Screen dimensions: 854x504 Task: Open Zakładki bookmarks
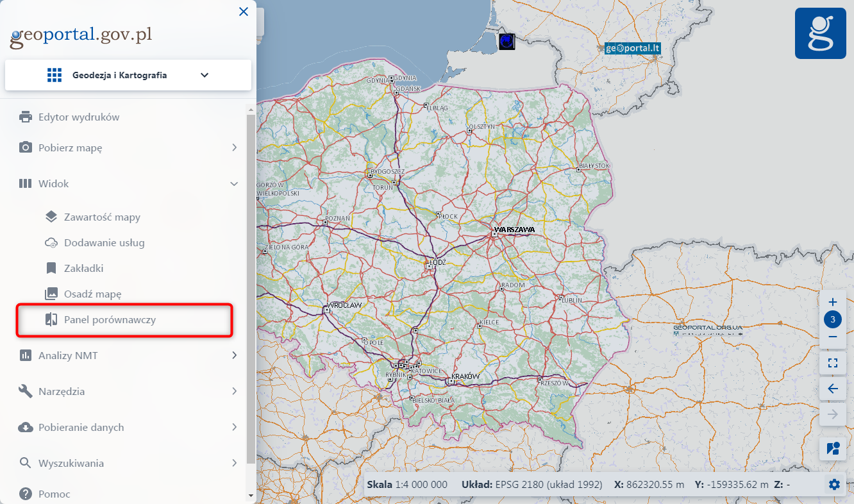83,269
